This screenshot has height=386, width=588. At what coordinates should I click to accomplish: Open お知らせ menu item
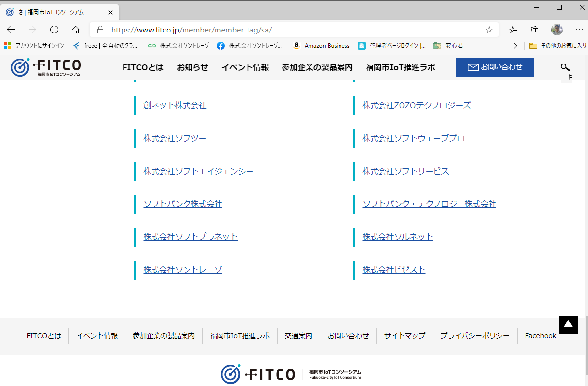pos(192,67)
